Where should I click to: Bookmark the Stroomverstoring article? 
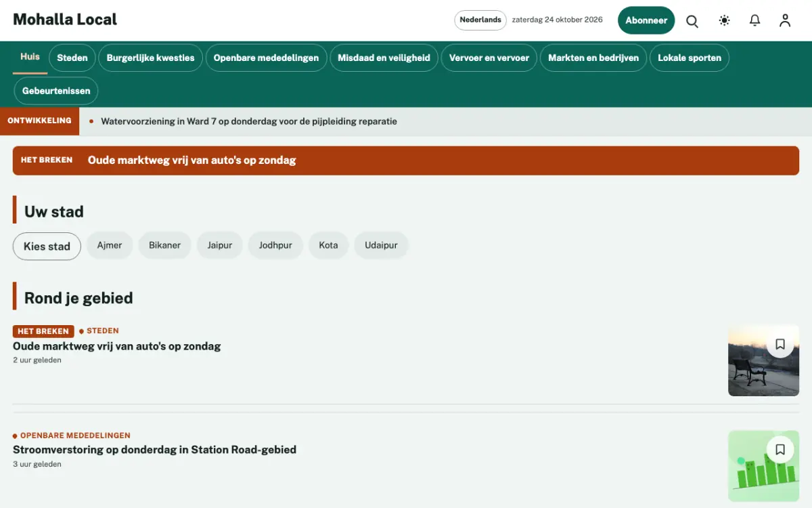tap(780, 449)
